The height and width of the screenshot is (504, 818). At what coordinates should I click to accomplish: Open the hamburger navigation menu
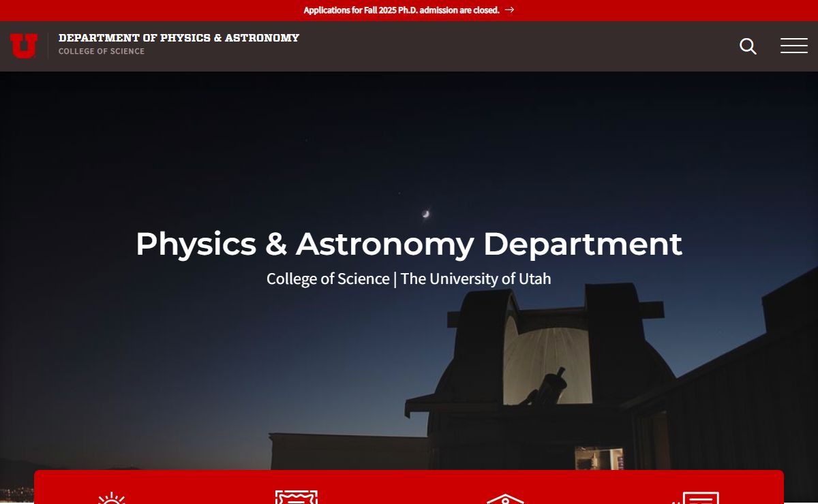pyautogui.click(x=794, y=46)
